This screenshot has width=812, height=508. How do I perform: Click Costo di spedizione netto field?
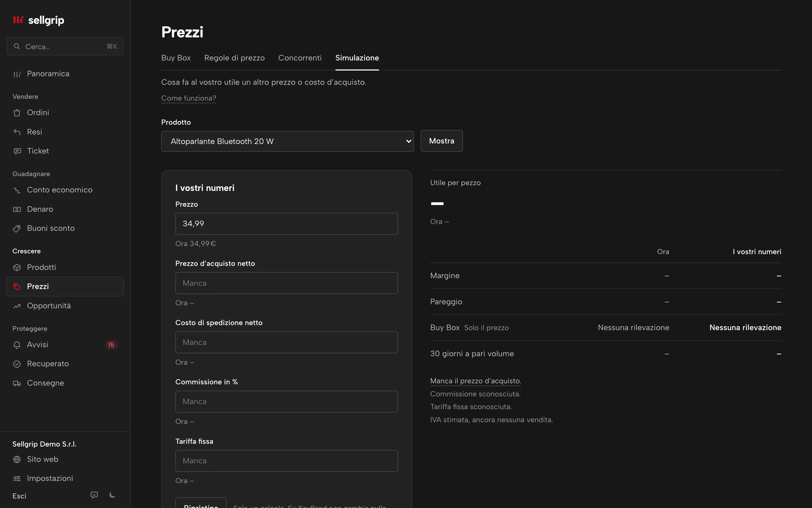(x=286, y=342)
